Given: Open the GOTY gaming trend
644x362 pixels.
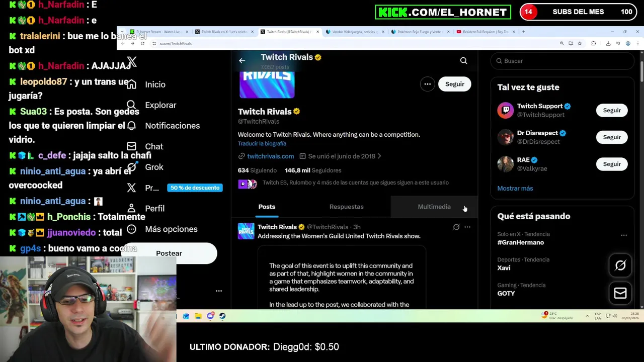Looking at the screenshot, I should coord(506,294).
